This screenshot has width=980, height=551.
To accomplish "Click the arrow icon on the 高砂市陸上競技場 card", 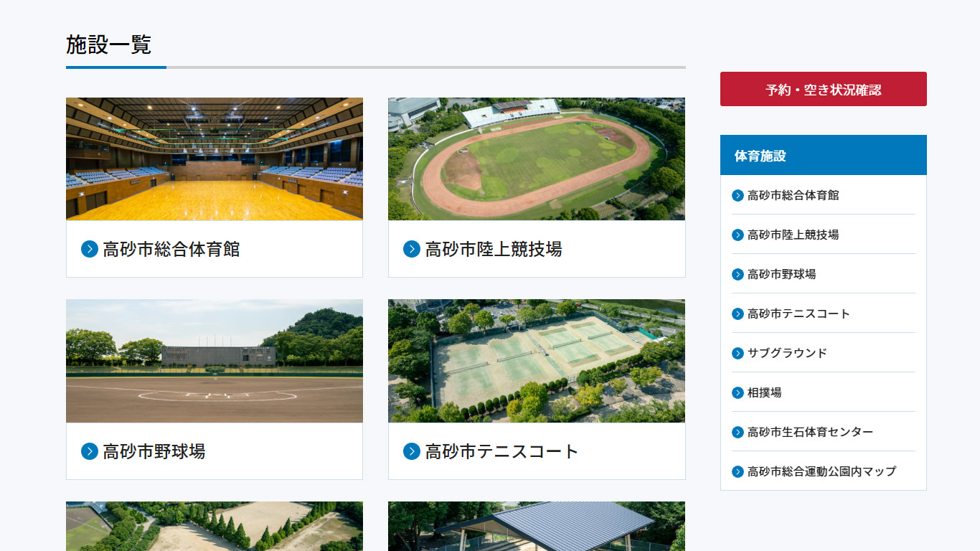I will [412, 249].
